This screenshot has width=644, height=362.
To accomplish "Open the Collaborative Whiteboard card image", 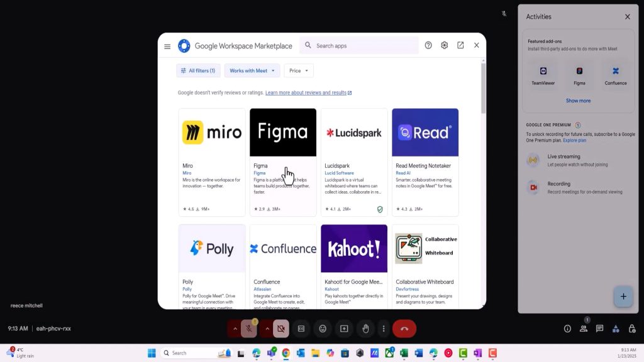I will tap(425, 248).
